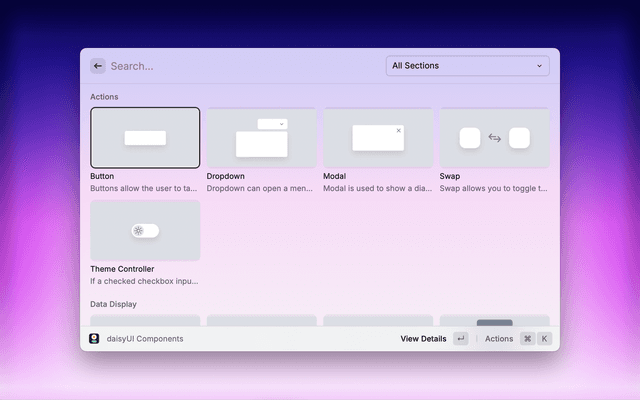
Task: Click the K key icon
Action: [544, 339]
